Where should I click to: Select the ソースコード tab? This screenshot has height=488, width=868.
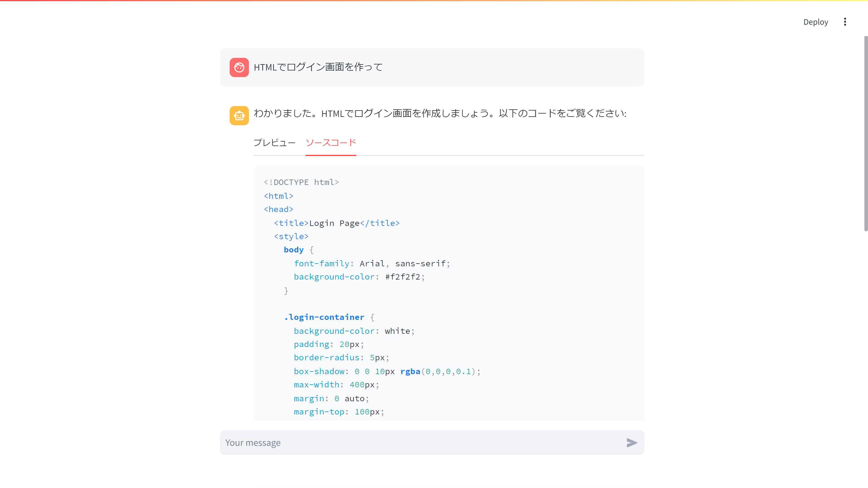coord(331,143)
